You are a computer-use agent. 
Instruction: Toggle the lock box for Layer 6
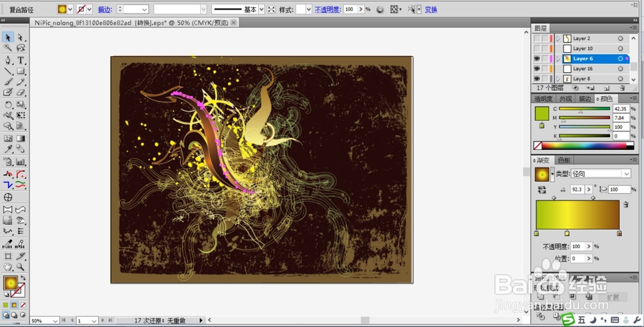point(545,59)
